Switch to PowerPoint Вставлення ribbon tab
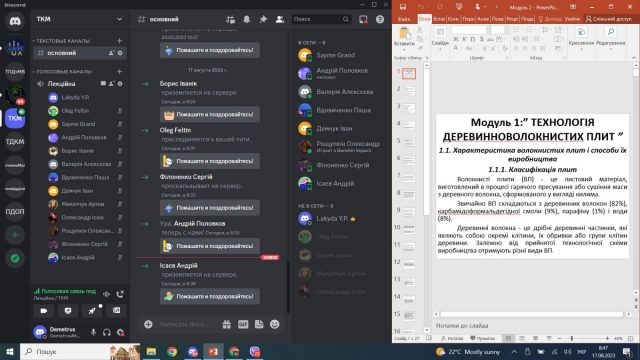Viewport: 640px width, 360px height. pyautogui.click(x=439, y=19)
